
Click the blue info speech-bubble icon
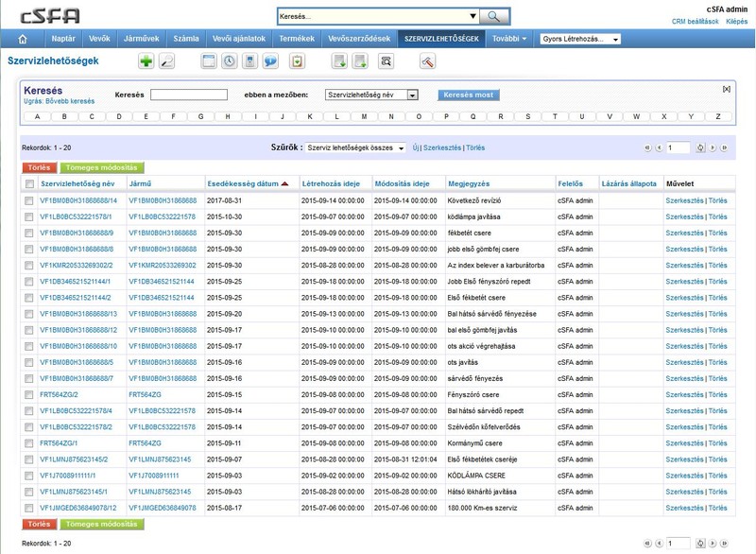[x=270, y=61]
